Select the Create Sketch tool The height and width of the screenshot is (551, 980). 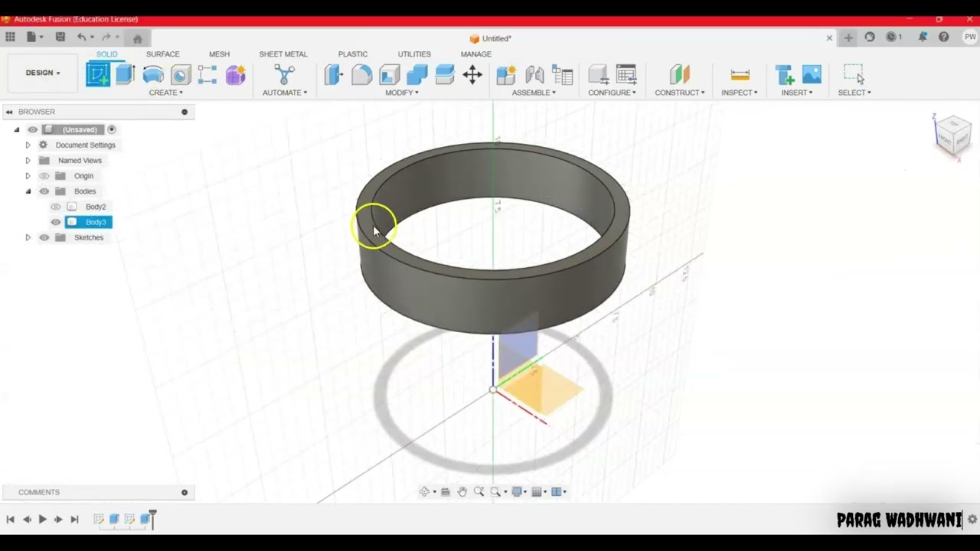tap(98, 74)
